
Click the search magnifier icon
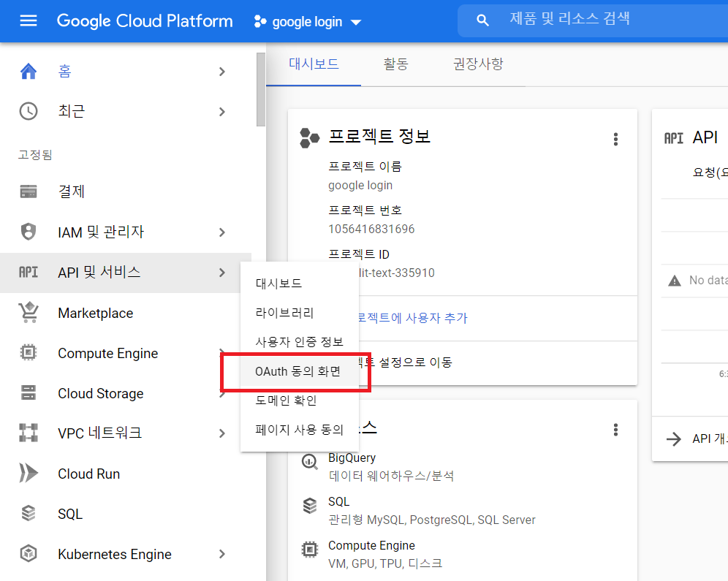[x=483, y=20]
